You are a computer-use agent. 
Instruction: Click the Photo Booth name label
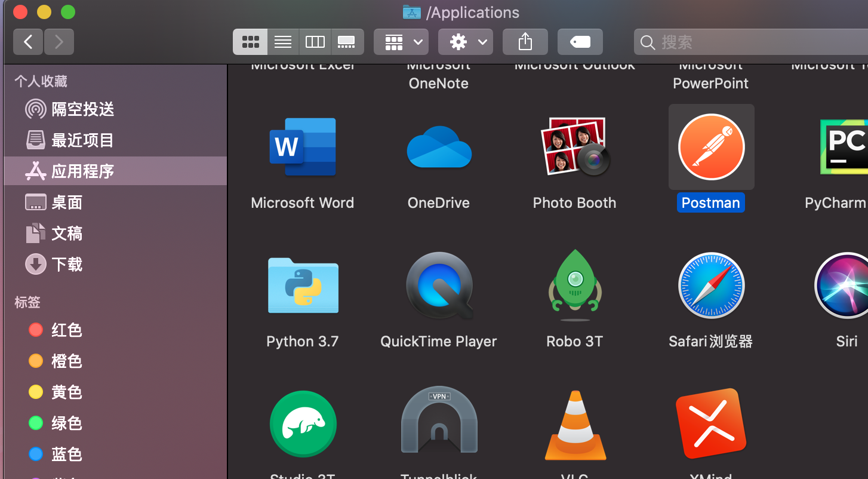pyautogui.click(x=574, y=202)
